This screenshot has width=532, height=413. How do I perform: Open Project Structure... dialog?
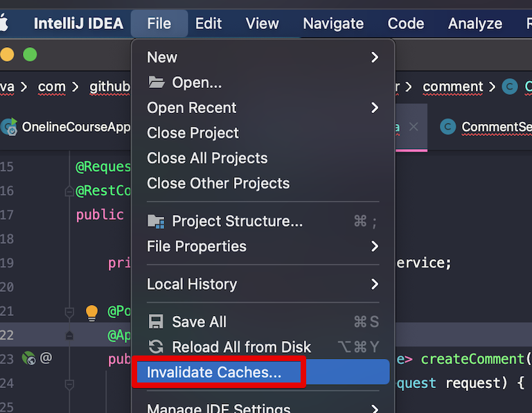point(263,221)
